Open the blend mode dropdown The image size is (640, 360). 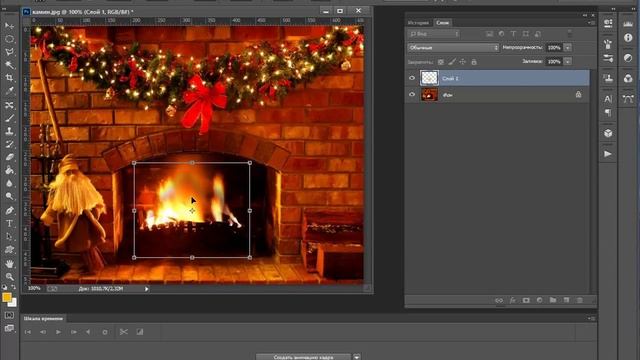(x=453, y=48)
